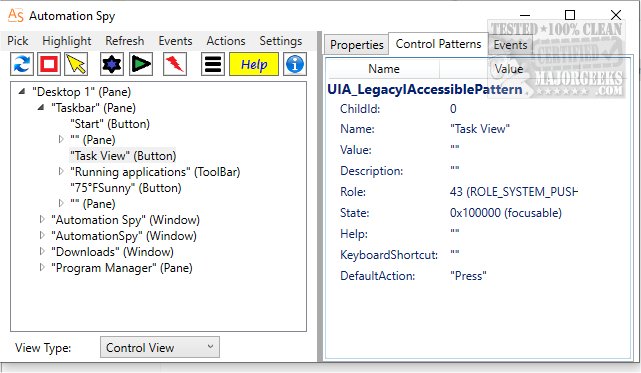The height and width of the screenshot is (373, 641).
Task: Click the KeyboardShortcut property label
Action: pos(389,255)
